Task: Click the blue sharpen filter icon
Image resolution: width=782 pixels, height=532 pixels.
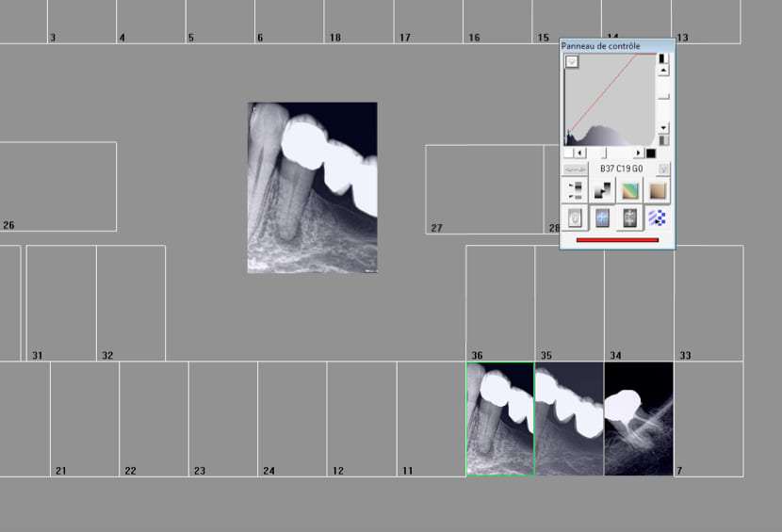Action: coord(603,218)
